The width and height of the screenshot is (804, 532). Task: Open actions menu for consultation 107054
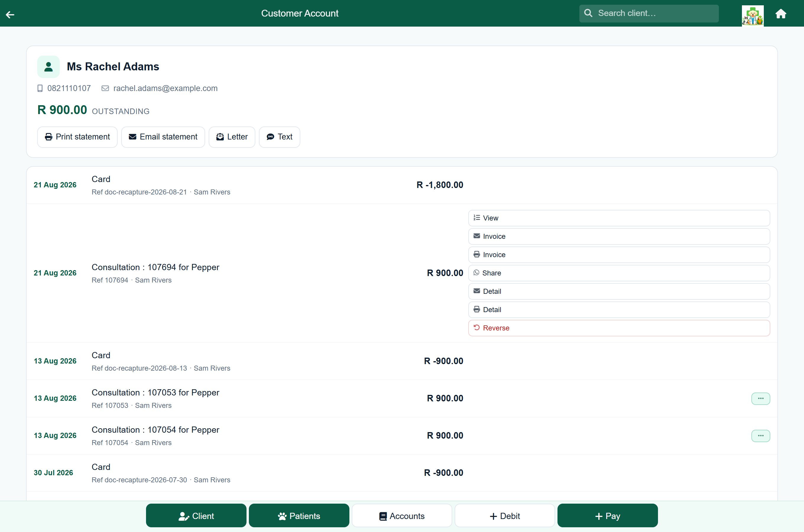(761, 436)
